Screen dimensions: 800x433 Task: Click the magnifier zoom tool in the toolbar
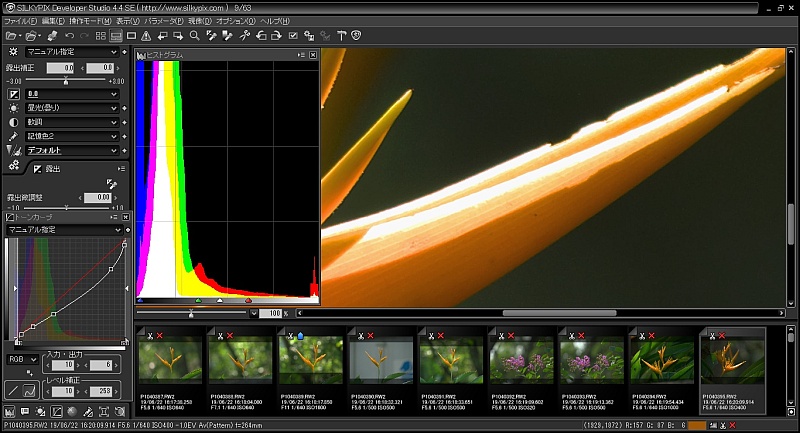point(194,36)
